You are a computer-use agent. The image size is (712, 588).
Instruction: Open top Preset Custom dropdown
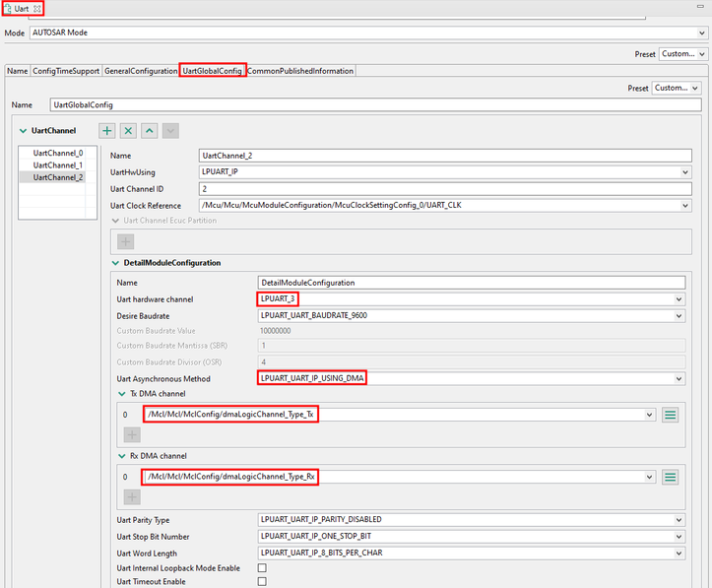[x=702, y=54]
